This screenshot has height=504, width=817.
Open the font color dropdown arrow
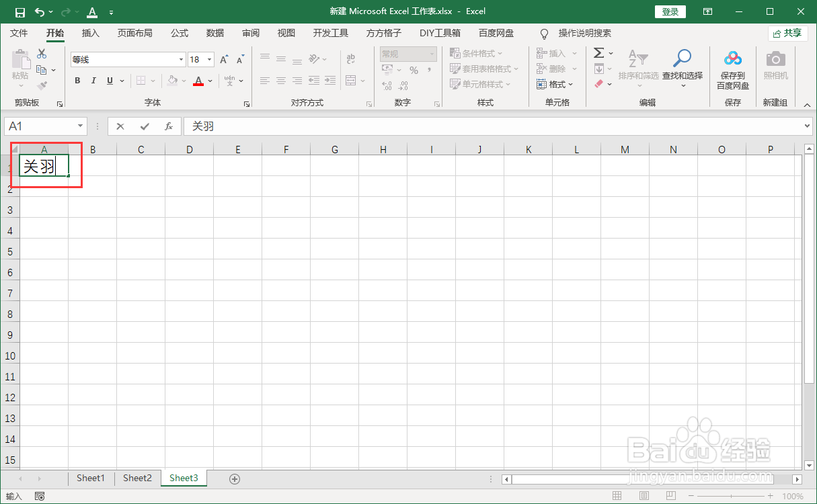click(x=210, y=81)
